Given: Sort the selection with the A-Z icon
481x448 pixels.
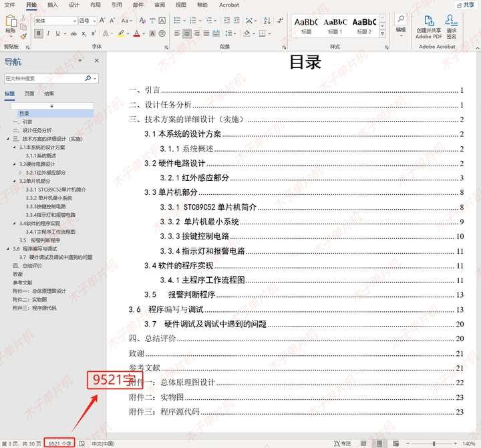Looking at the screenshot, I should (267, 21).
